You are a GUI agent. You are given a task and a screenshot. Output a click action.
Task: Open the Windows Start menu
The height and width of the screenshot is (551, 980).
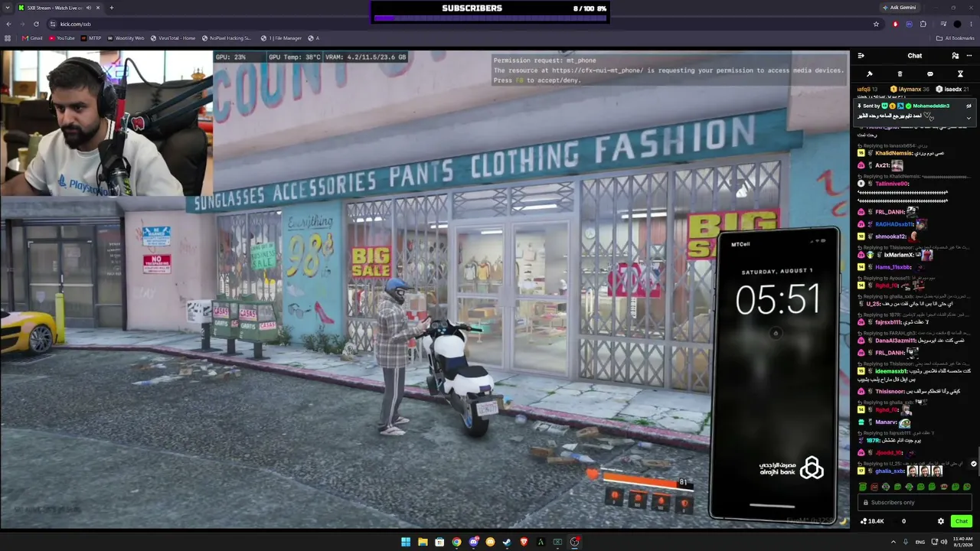[x=406, y=542]
